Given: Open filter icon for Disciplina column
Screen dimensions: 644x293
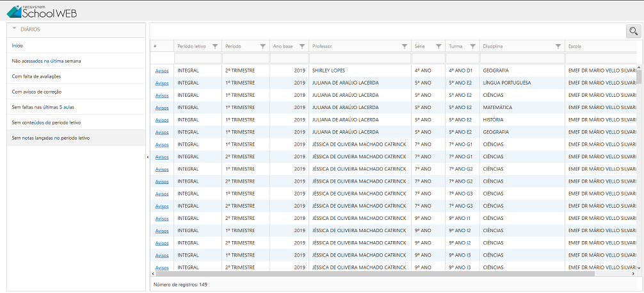Looking at the screenshot, I should coord(558,46).
